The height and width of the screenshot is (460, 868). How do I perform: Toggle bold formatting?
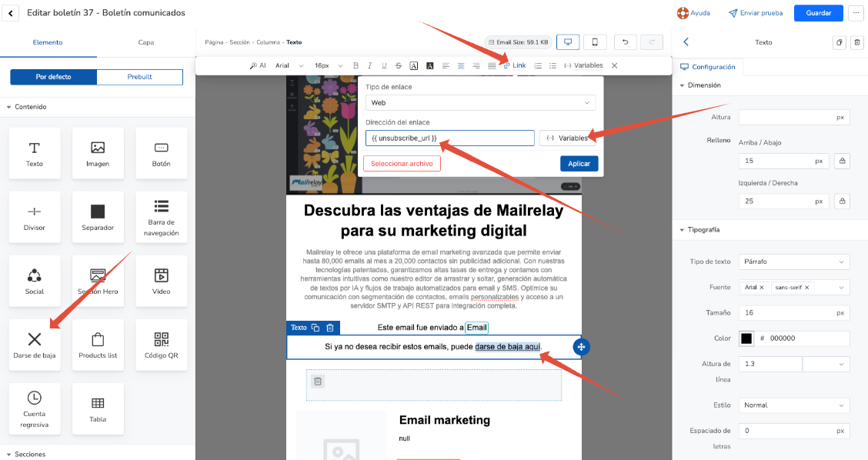tap(356, 65)
